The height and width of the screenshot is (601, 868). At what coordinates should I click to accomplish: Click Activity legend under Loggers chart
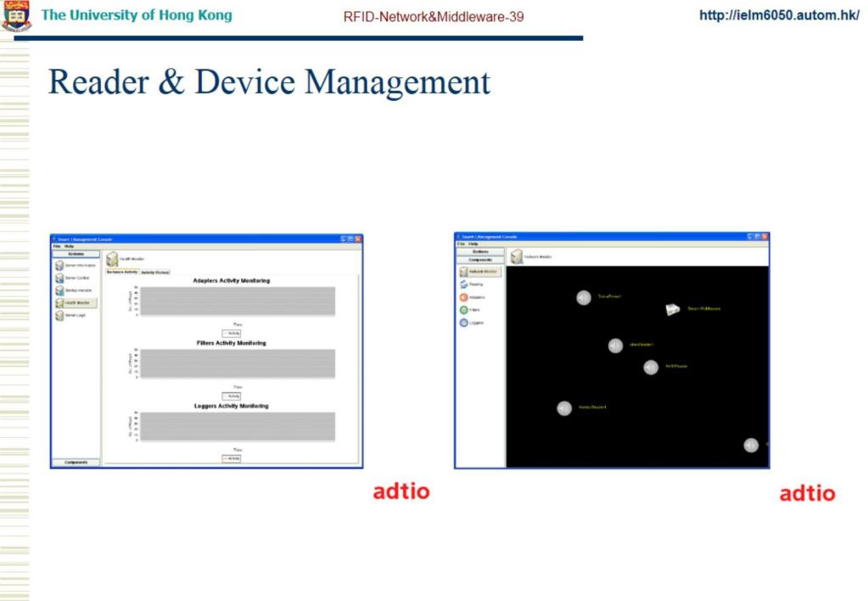pyautogui.click(x=232, y=458)
